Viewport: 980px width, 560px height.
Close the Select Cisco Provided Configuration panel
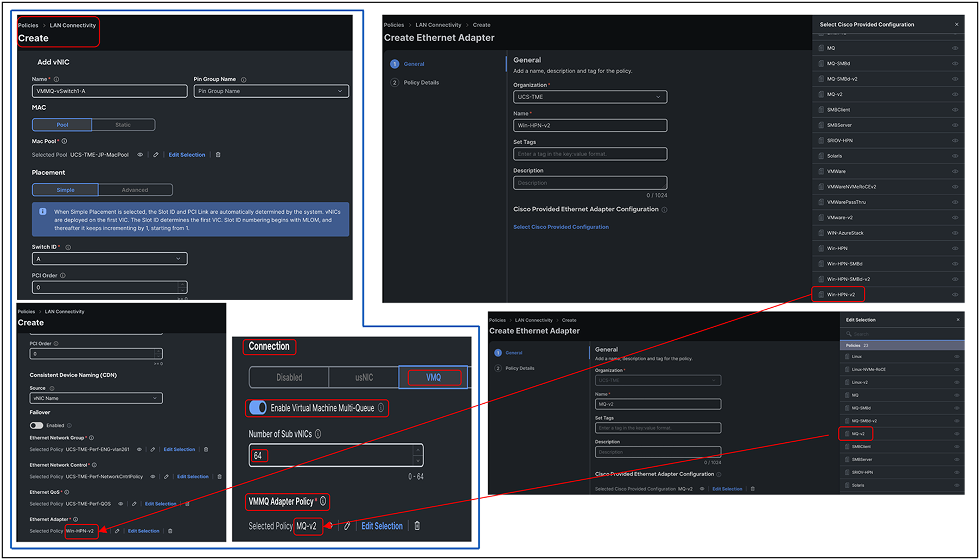tap(957, 24)
